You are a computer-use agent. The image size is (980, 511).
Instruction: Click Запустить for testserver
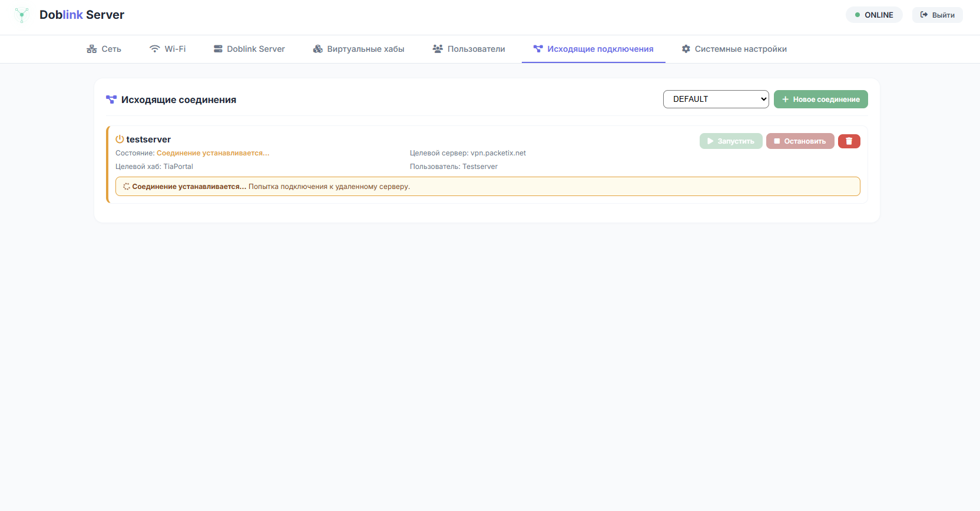(731, 141)
